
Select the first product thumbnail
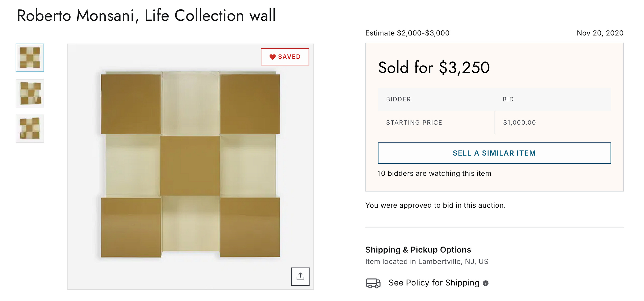(x=30, y=58)
